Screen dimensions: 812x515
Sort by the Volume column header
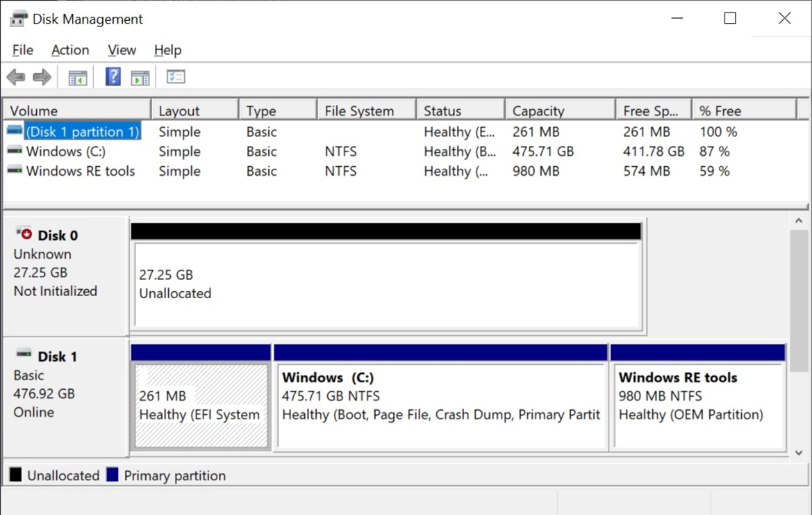78,111
